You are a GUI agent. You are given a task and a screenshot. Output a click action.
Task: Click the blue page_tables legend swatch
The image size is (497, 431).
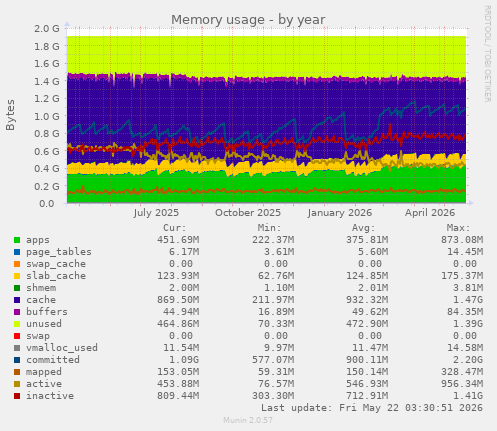(x=17, y=252)
